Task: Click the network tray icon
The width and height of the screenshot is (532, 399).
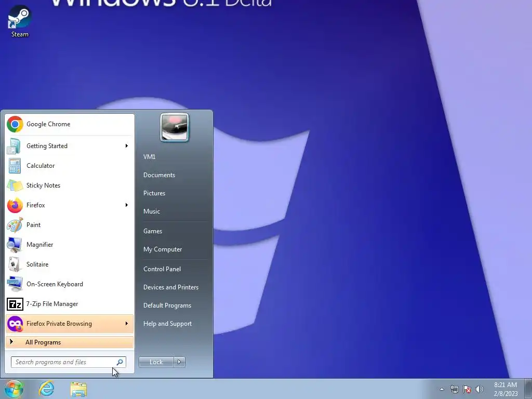Action: (454, 389)
